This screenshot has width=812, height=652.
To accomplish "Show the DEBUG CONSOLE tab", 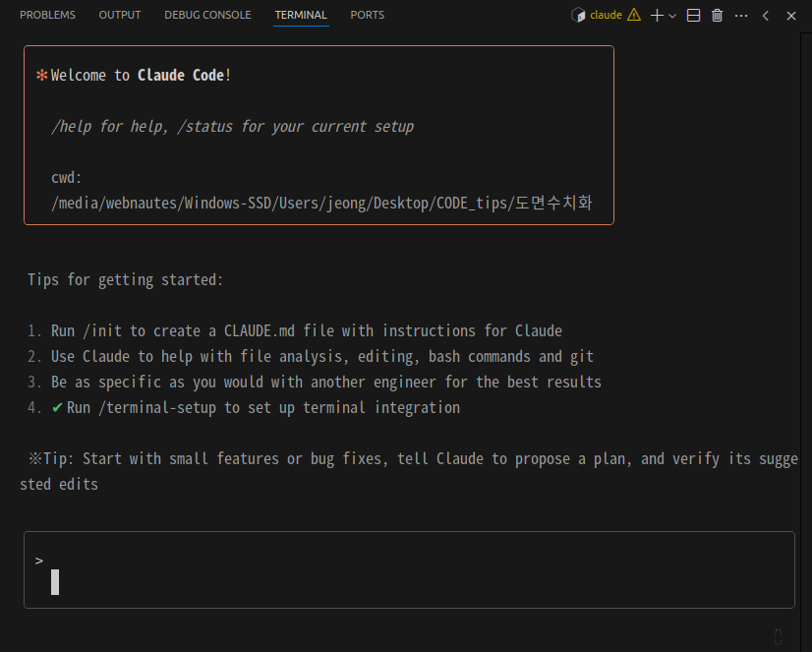I will [207, 15].
